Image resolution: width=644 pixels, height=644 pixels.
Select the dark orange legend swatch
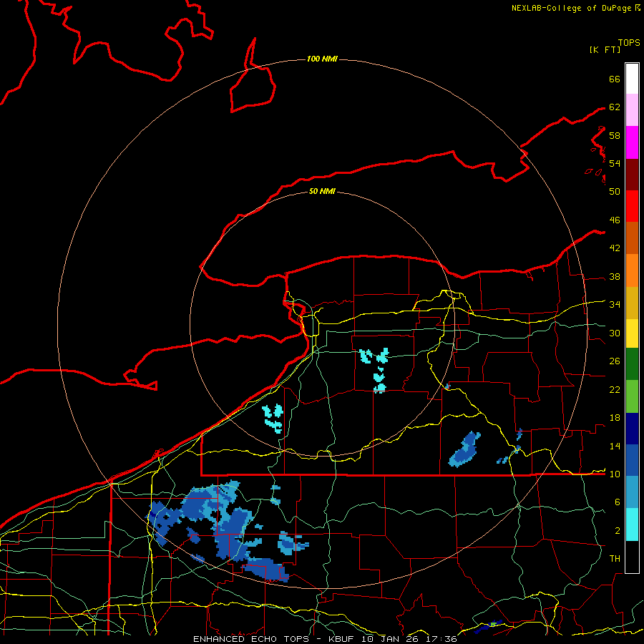coord(632,238)
